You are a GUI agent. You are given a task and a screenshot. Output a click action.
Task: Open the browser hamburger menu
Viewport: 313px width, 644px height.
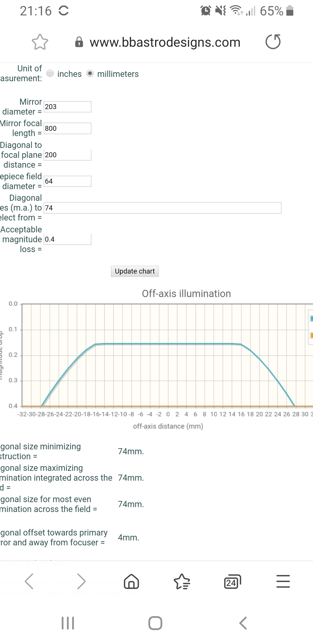(x=283, y=581)
